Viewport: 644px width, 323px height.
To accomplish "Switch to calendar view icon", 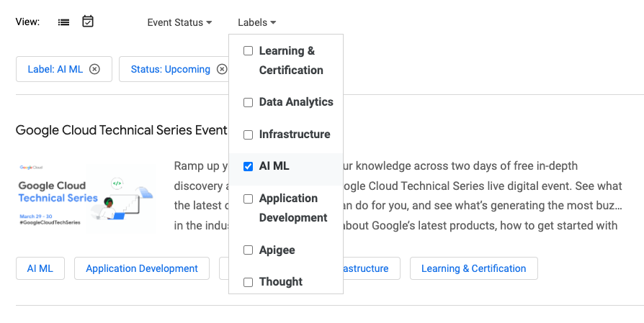I will tap(88, 22).
